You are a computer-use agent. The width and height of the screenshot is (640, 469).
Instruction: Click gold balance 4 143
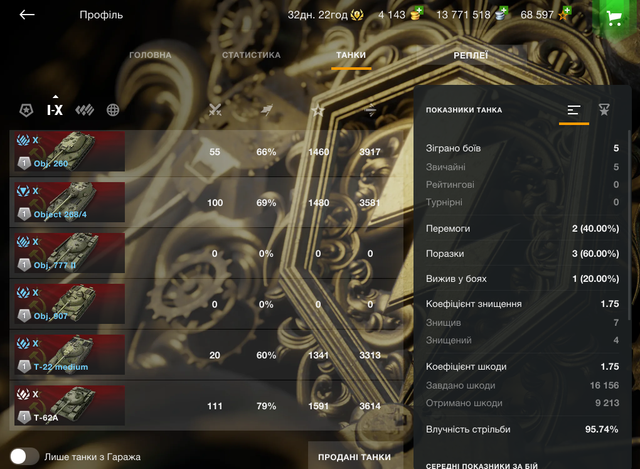(x=391, y=15)
